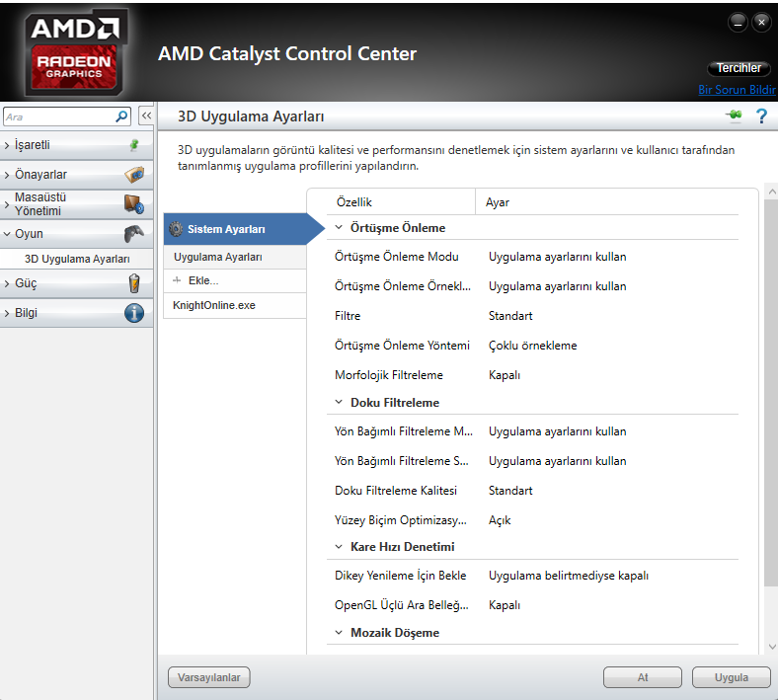
Task: Collapse Doku Filtreleme group chevron
Action: 339,402
